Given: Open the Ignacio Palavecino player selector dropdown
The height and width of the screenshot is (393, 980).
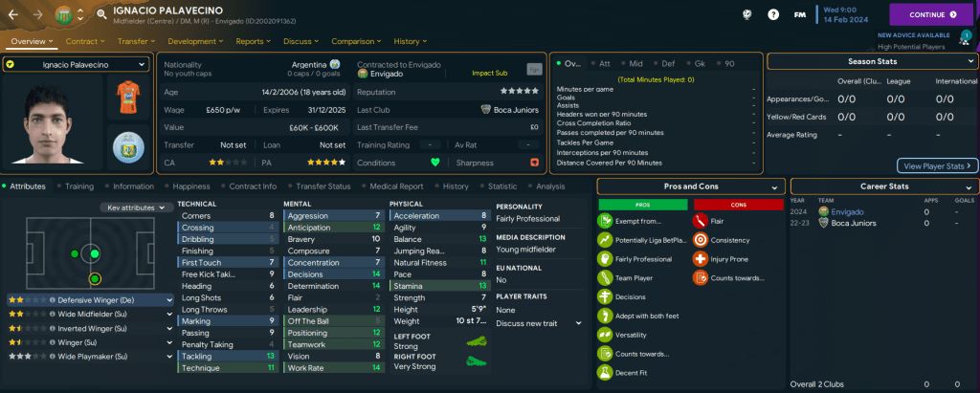Looking at the screenshot, I should 75,64.
